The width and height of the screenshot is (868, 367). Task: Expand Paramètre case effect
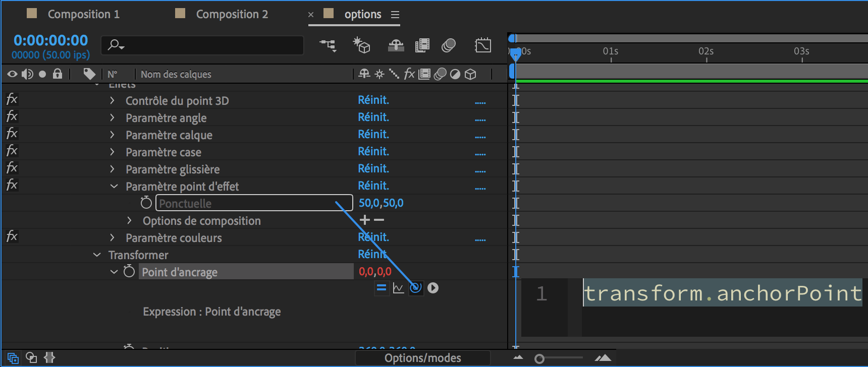point(112,152)
